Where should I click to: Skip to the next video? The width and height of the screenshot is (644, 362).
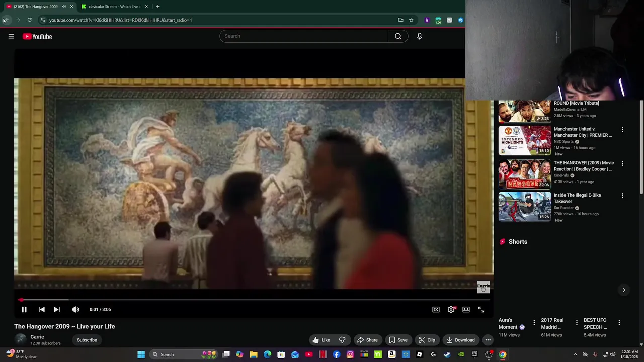(57, 310)
